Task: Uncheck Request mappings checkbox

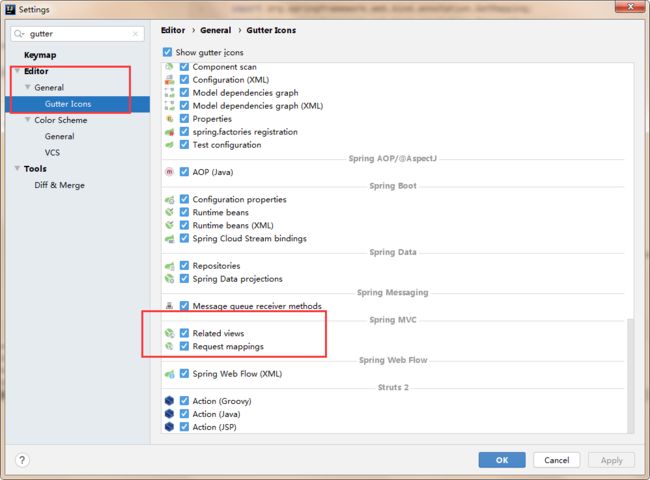Action: coord(184,346)
